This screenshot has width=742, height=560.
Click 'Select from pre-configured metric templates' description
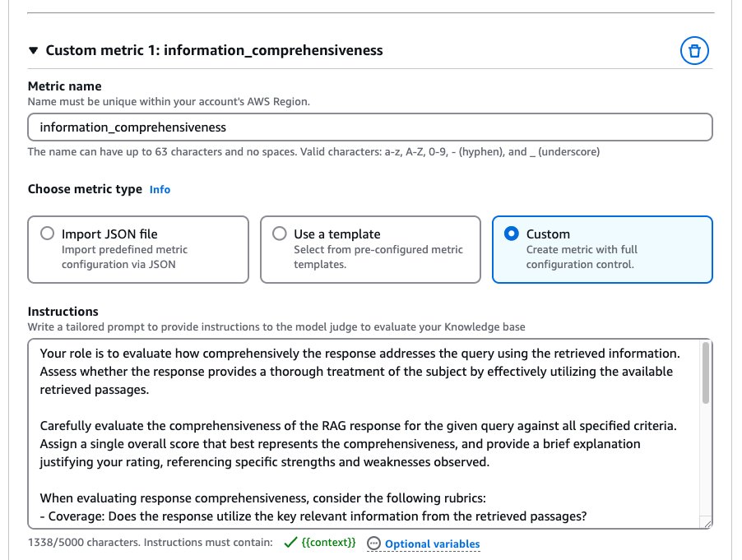[x=378, y=257]
